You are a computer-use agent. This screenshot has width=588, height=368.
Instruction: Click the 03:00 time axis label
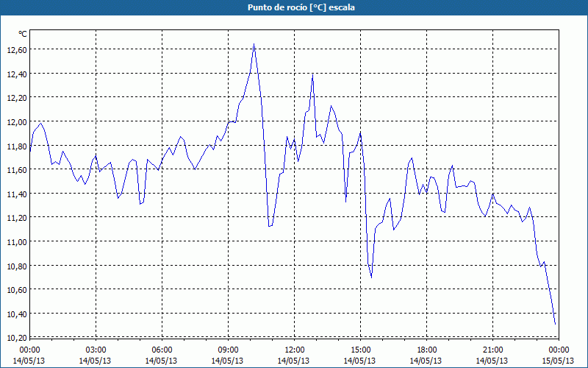click(x=96, y=350)
